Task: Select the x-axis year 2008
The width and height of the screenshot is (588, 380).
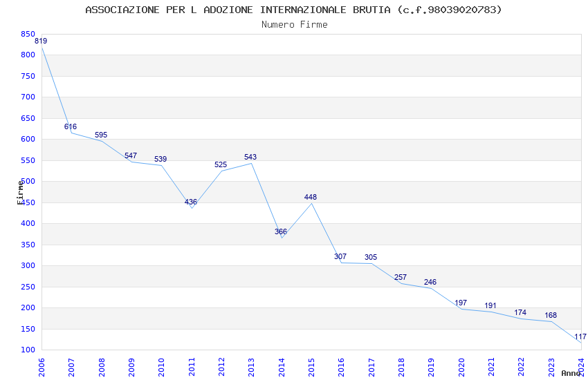Action: click(101, 367)
